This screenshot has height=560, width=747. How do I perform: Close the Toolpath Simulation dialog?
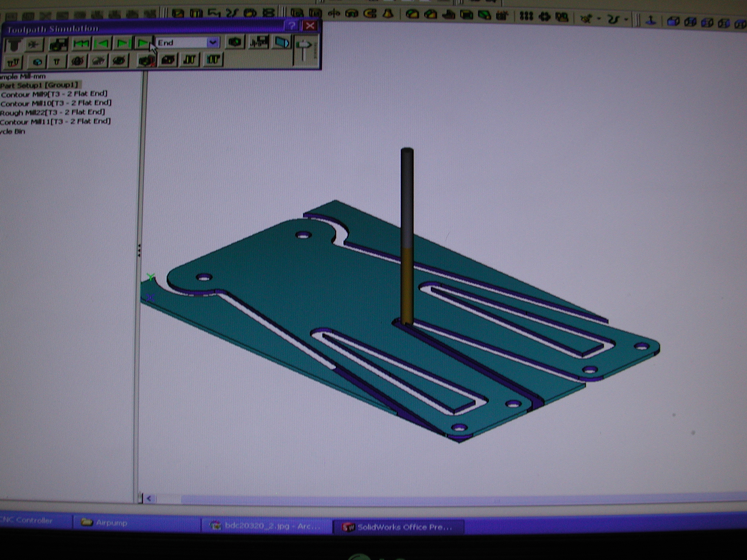[x=310, y=26]
